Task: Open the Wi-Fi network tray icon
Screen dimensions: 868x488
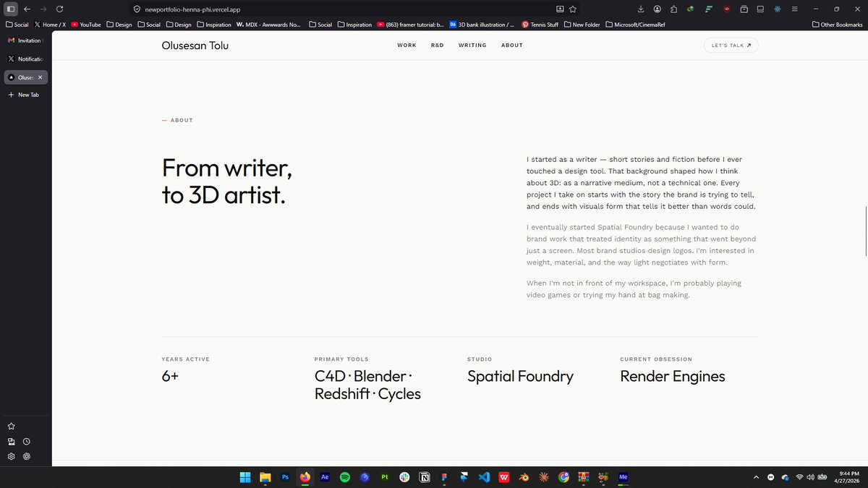Action: pyautogui.click(x=799, y=477)
